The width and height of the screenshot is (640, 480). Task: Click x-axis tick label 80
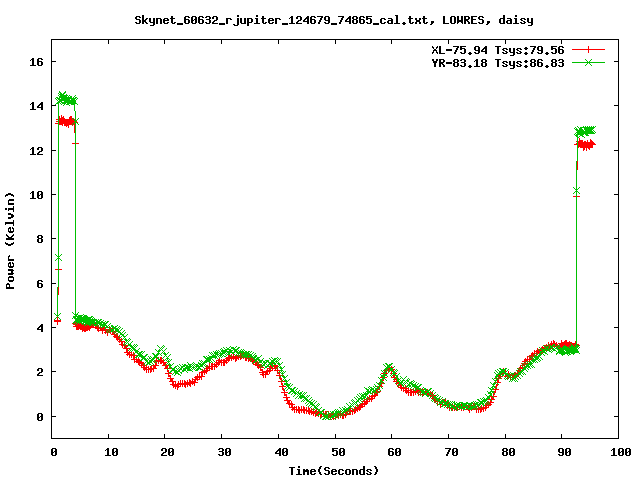click(508, 452)
